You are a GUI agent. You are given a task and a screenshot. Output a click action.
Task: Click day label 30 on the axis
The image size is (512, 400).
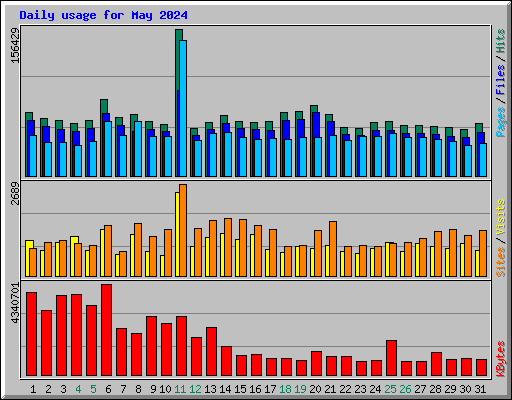click(465, 389)
